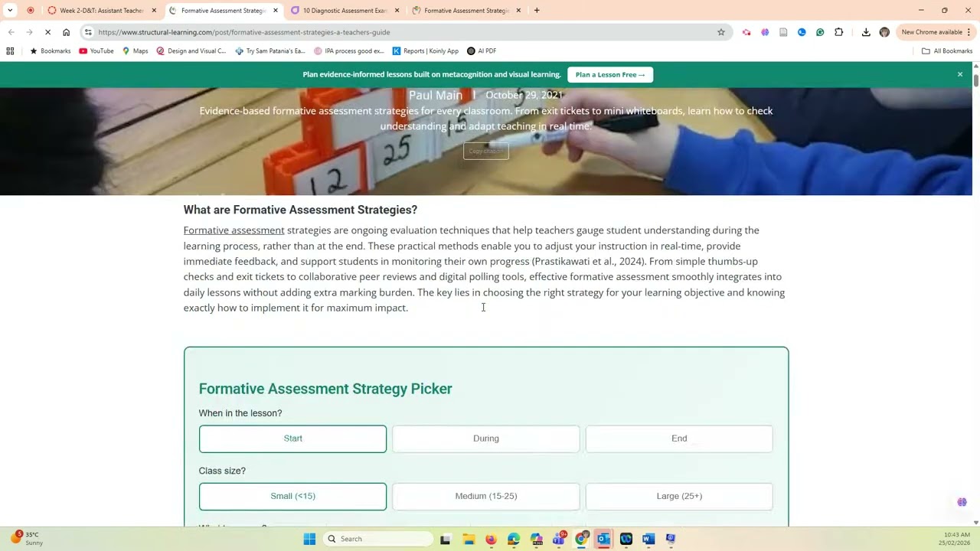Bookmark this page with the star icon
980x551 pixels.
click(721, 32)
